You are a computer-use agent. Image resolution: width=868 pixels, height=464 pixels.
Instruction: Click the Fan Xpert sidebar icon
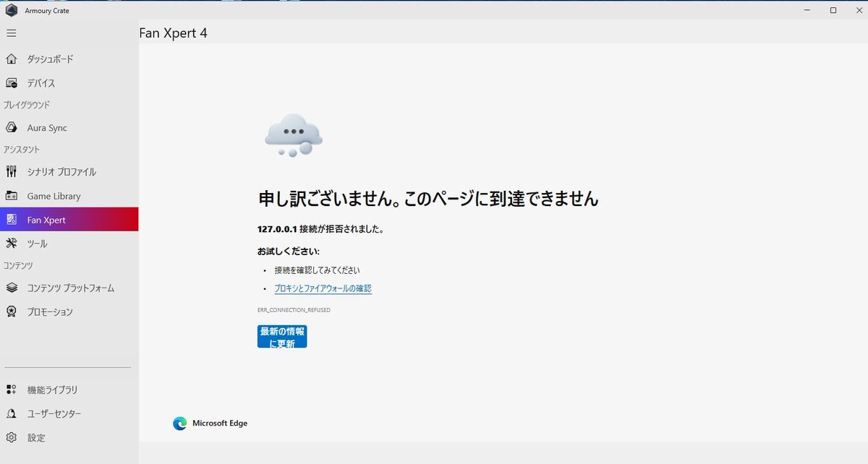click(12, 220)
